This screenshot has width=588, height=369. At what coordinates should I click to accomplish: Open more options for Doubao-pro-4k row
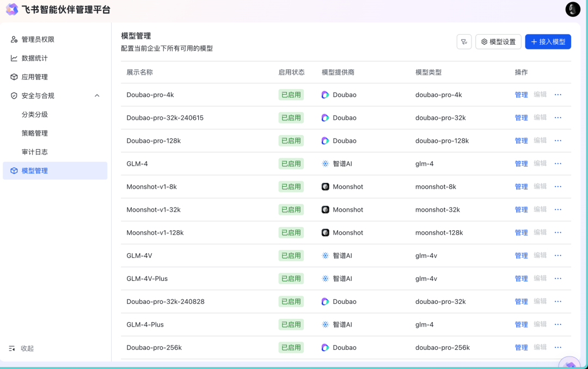point(558,95)
